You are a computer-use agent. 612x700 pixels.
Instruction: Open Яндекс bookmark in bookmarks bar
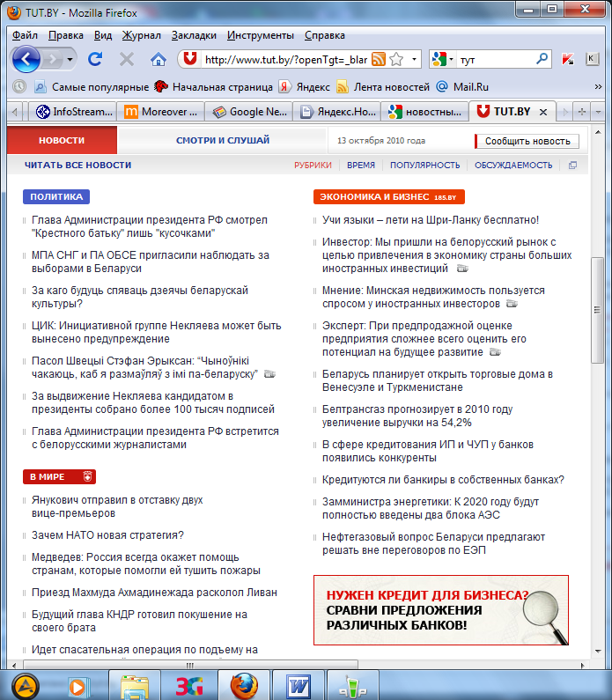(x=305, y=86)
